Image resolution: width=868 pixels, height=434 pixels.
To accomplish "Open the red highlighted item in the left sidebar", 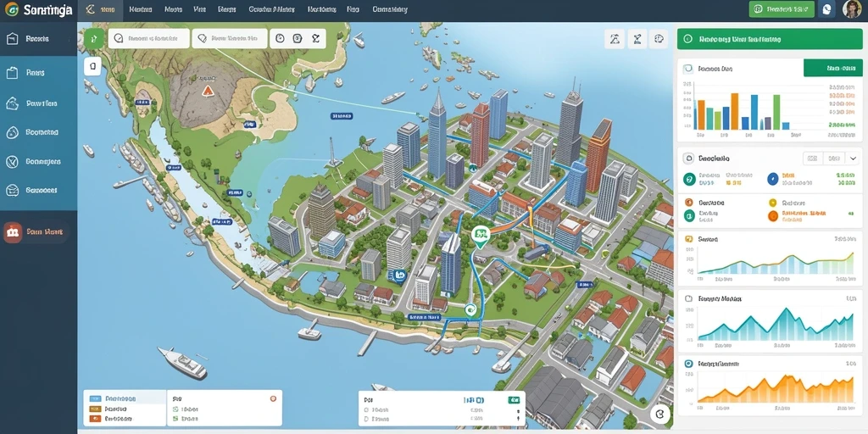I will (x=37, y=232).
